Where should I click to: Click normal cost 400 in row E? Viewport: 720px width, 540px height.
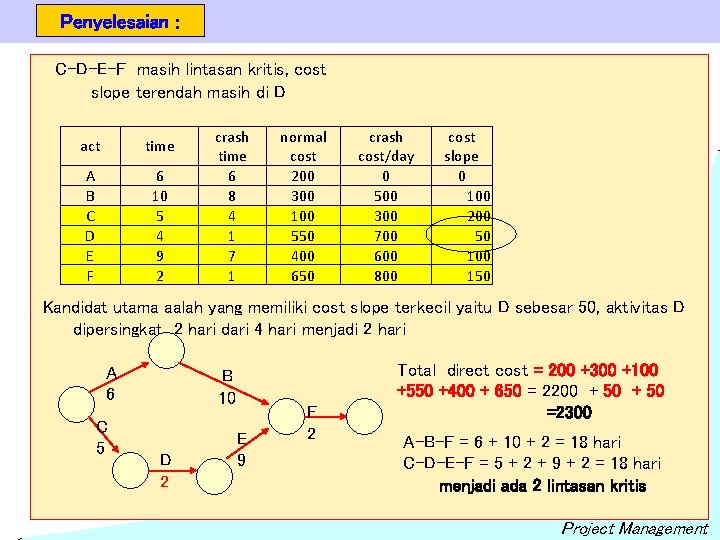(x=303, y=256)
